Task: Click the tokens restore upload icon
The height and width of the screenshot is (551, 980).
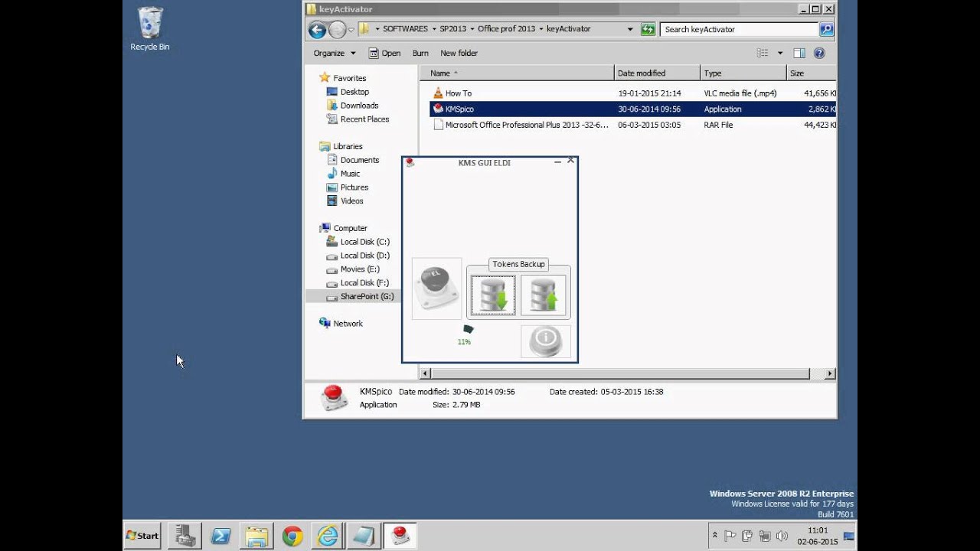Action: click(x=543, y=295)
